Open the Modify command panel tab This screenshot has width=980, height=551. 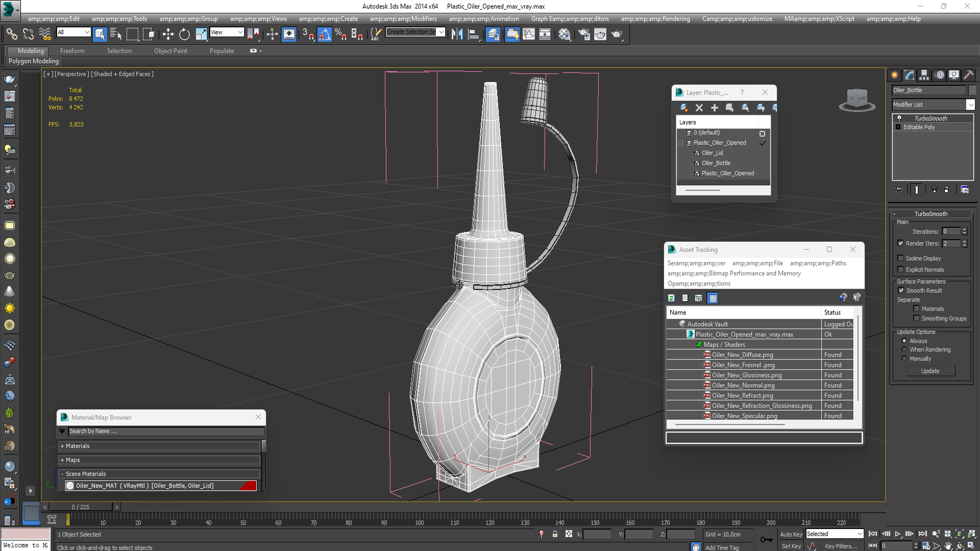click(x=910, y=75)
